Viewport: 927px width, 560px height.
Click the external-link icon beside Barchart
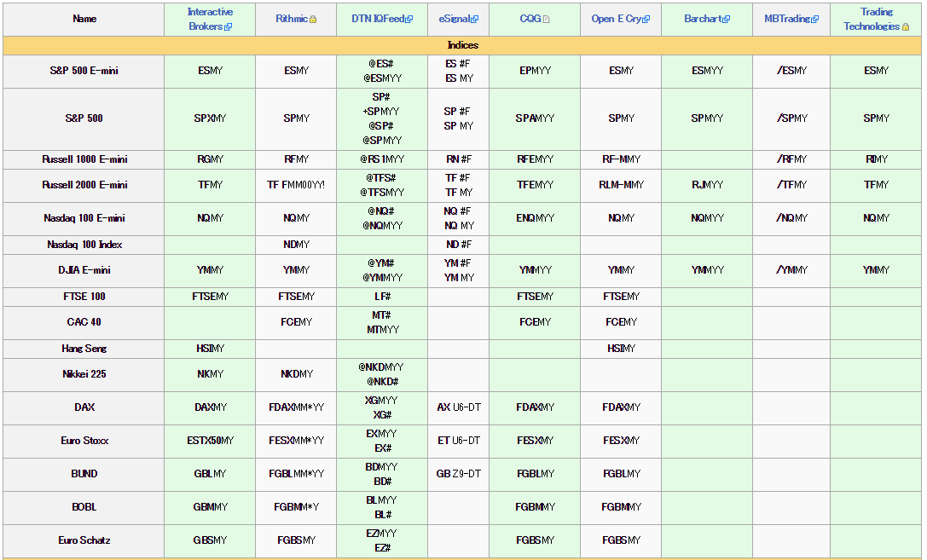[726, 20]
